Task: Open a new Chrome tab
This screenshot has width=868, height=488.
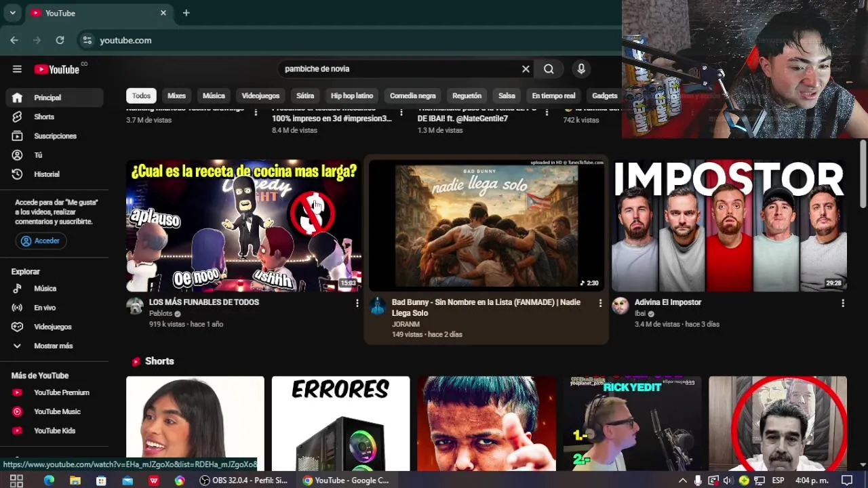Action: click(186, 13)
